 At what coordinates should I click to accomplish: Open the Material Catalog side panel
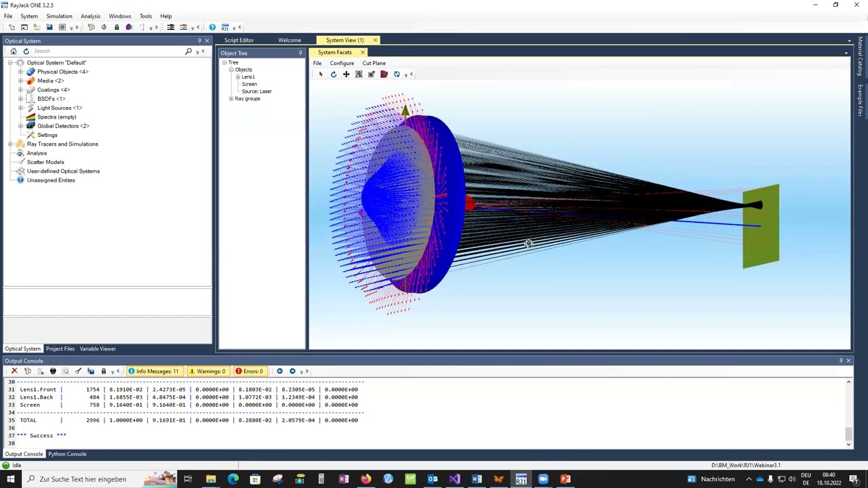pos(860,57)
